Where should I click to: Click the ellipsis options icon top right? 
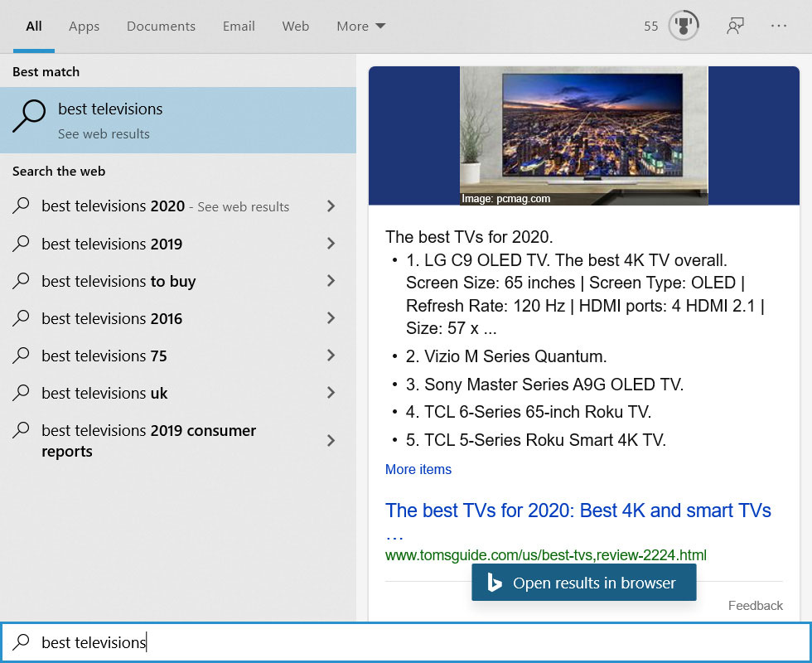point(779,26)
